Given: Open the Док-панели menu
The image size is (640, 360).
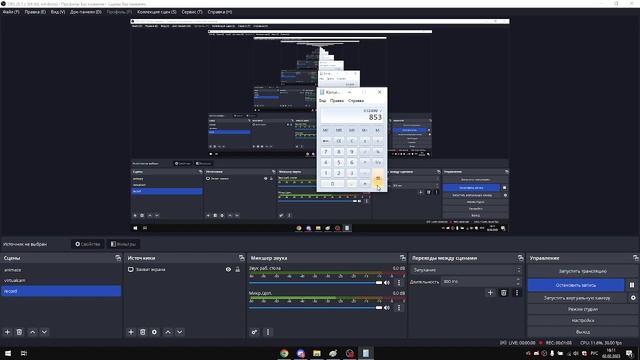Looking at the screenshot, I should click(x=86, y=12).
